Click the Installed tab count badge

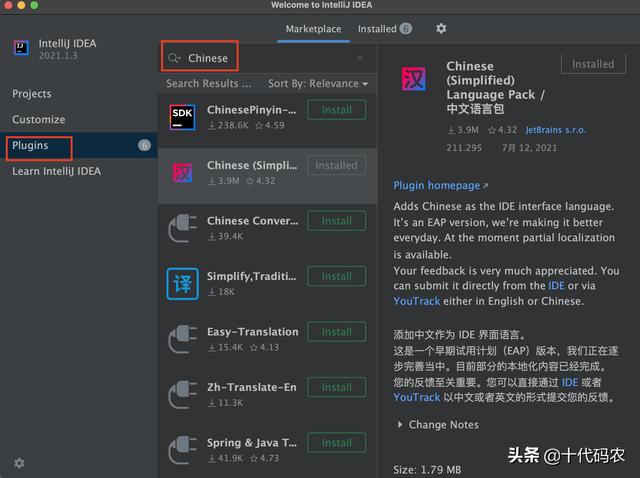[406, 29]
